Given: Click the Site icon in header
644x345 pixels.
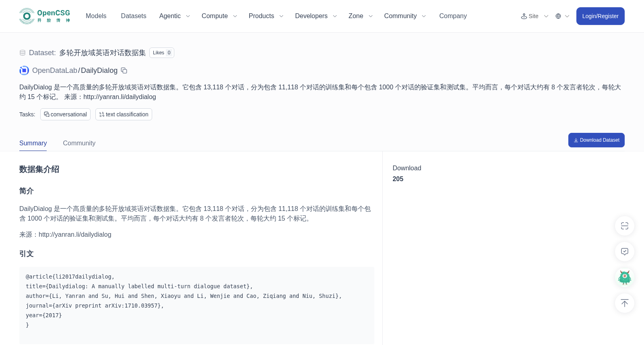Looking at the screenshot, I should point(524,16).
